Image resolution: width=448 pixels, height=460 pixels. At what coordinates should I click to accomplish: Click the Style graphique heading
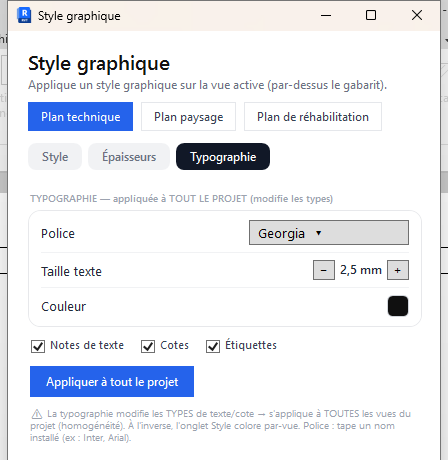(x=99, y=64)
